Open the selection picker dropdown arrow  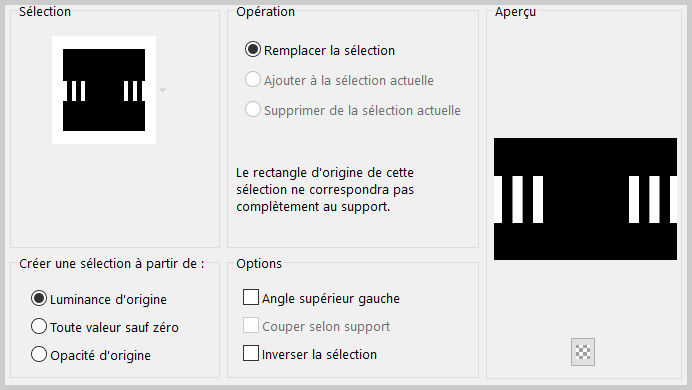coord(163,90)
